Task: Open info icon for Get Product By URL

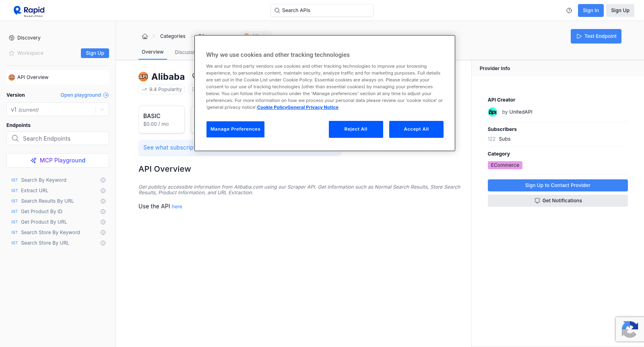Action: (x=103, y=222)
